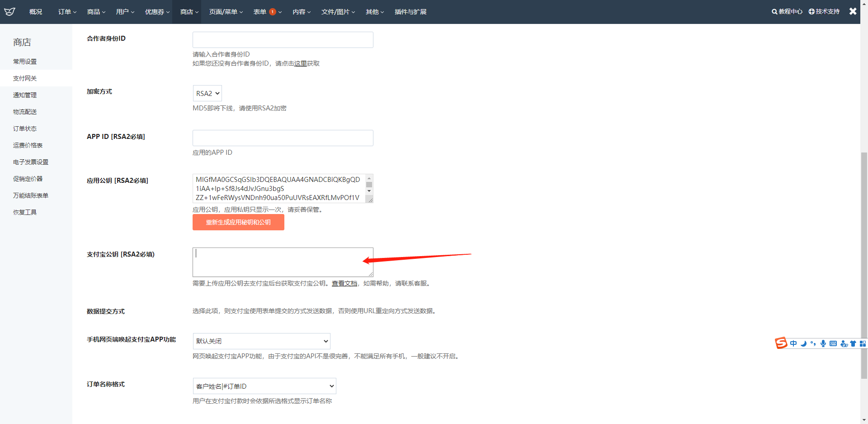The height and width of the screenshot is (424, 868).
Task: Open the 插件与扩展 menu item
Action: click(x=410, y=12)
